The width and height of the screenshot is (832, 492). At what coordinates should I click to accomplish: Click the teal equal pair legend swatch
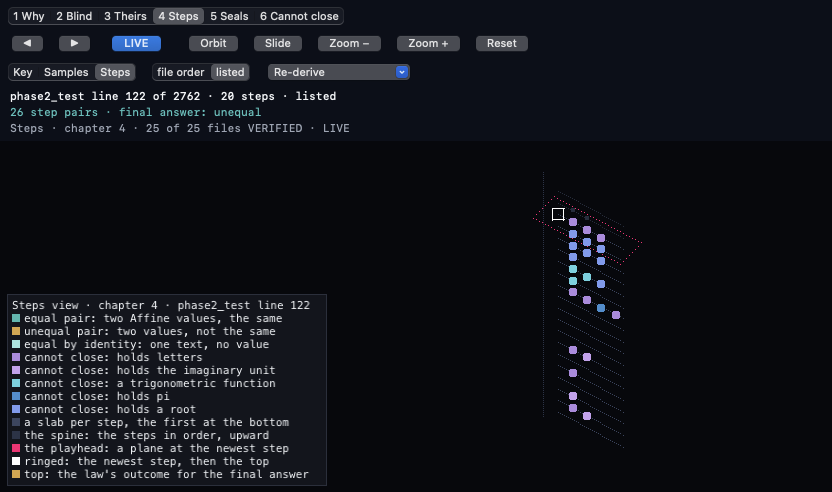coord(16,318)
